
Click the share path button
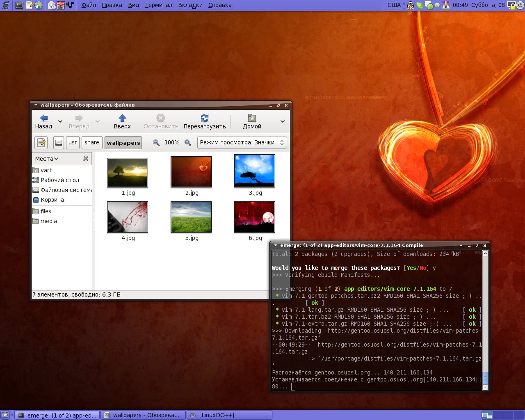pos(92,142)
